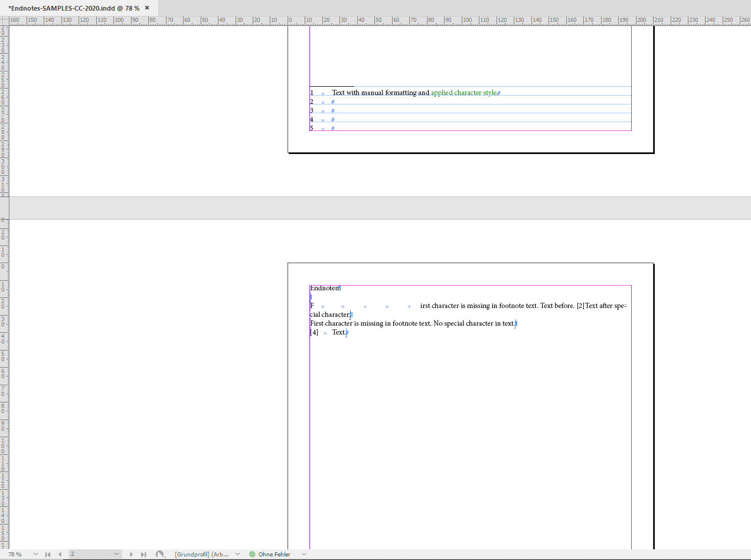This screenshot has width=751, height=560.
Task: Jump to last page using last-page icon
Action: click(x=143, y=555)
